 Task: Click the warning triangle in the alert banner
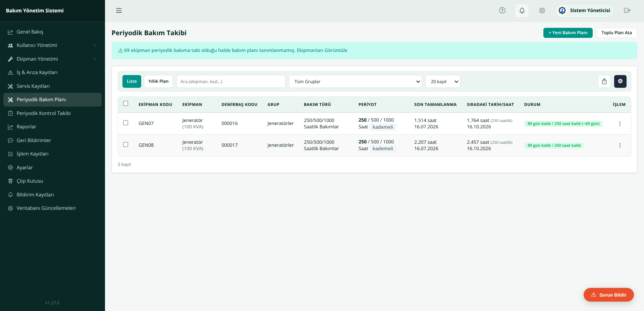pyautogui.click(x=120, y=51)
